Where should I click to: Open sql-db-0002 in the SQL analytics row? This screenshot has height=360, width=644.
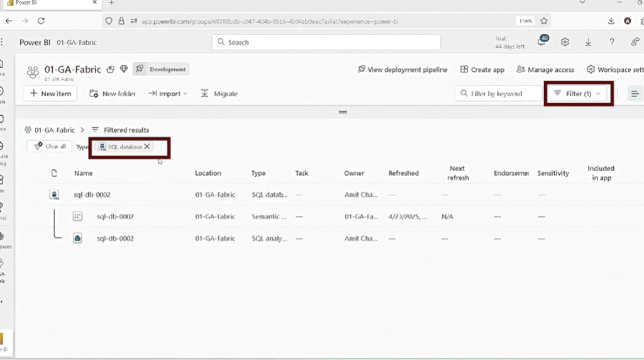pos(115,239)
